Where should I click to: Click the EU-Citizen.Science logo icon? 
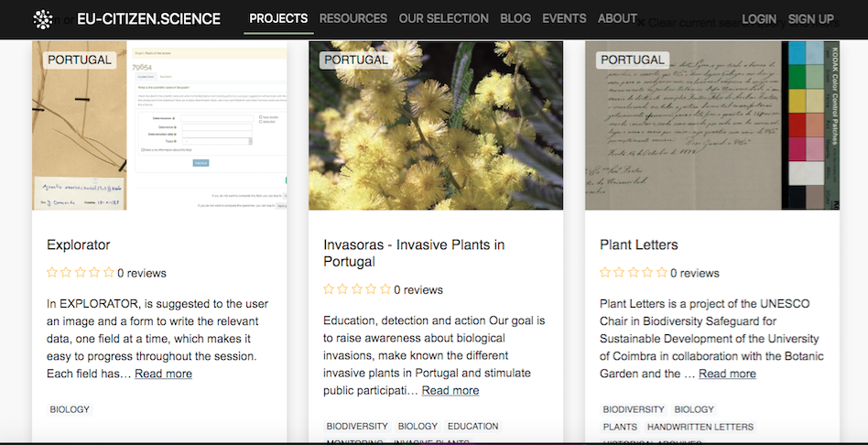(43, 19)
